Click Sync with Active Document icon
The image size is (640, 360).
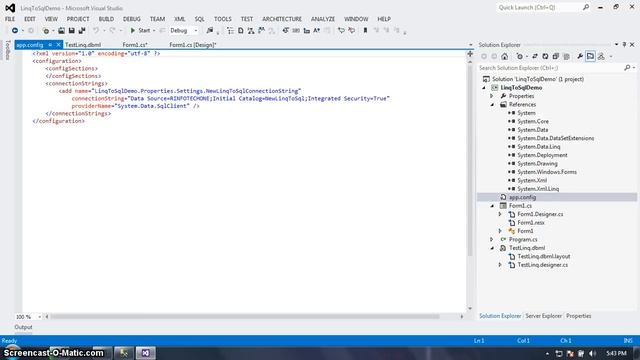535,56
